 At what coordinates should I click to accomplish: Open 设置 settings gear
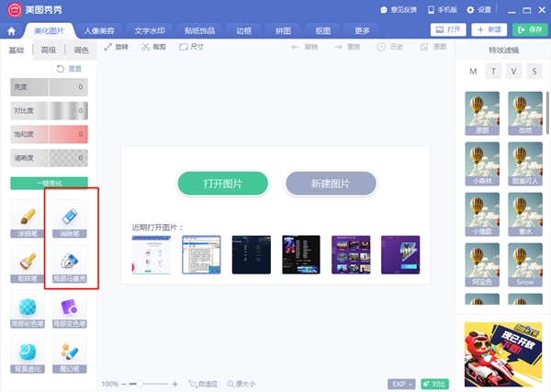(478, 10)
